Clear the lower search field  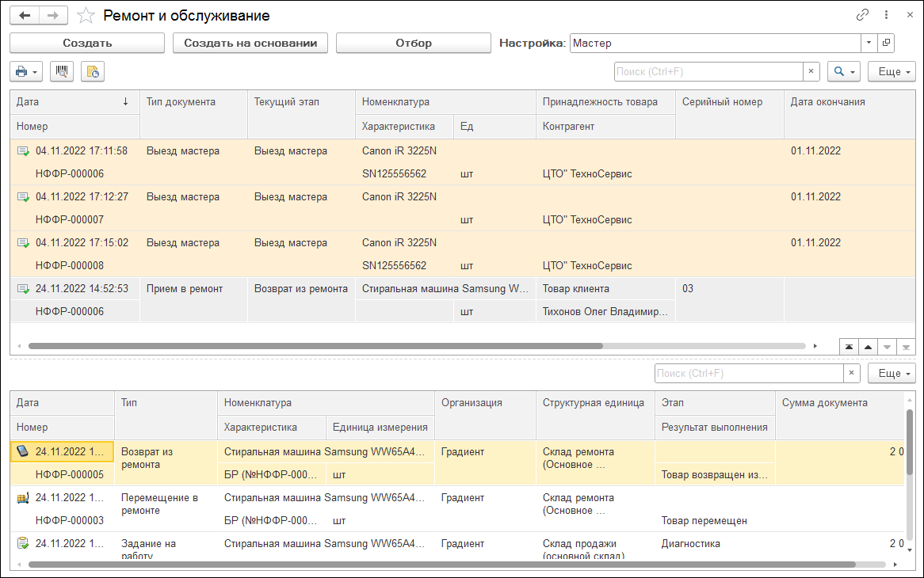pyautogui.click(x=852, y=373)
